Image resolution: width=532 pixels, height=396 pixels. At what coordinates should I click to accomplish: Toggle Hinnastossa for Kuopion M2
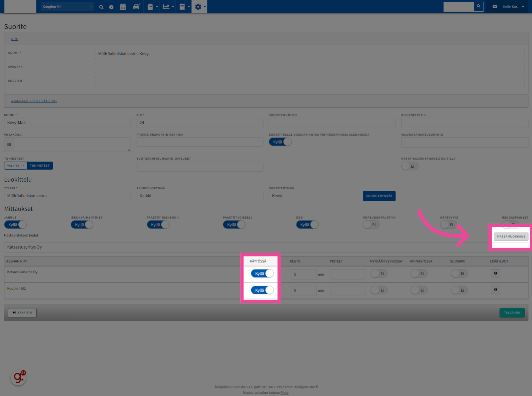419,290
